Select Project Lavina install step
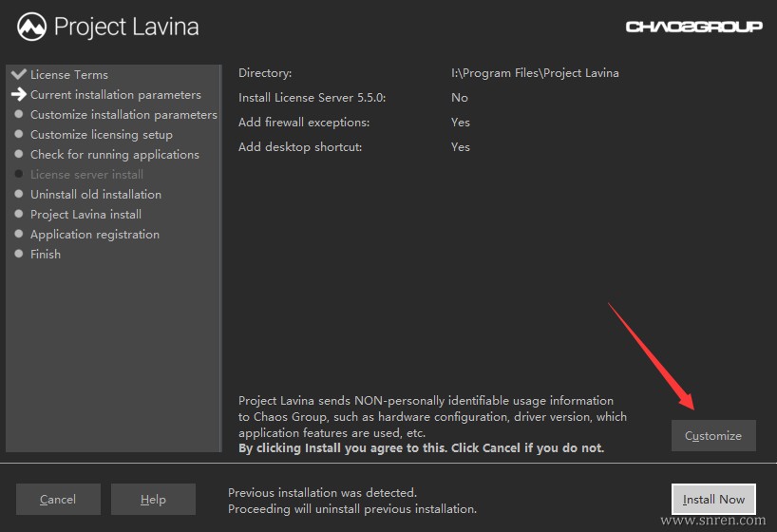777x532 pixels. point(86,214)
